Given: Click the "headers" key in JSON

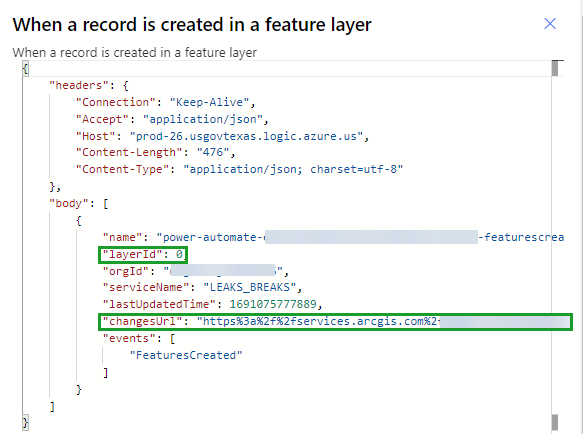Looking at the screenshot, I should [x=78, y=86].
